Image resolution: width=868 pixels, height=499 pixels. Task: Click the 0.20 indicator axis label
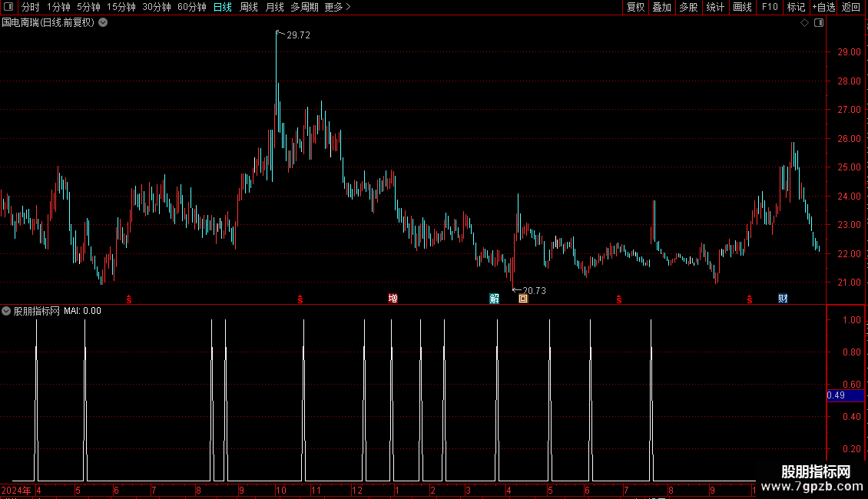click(x=851, y=448)
